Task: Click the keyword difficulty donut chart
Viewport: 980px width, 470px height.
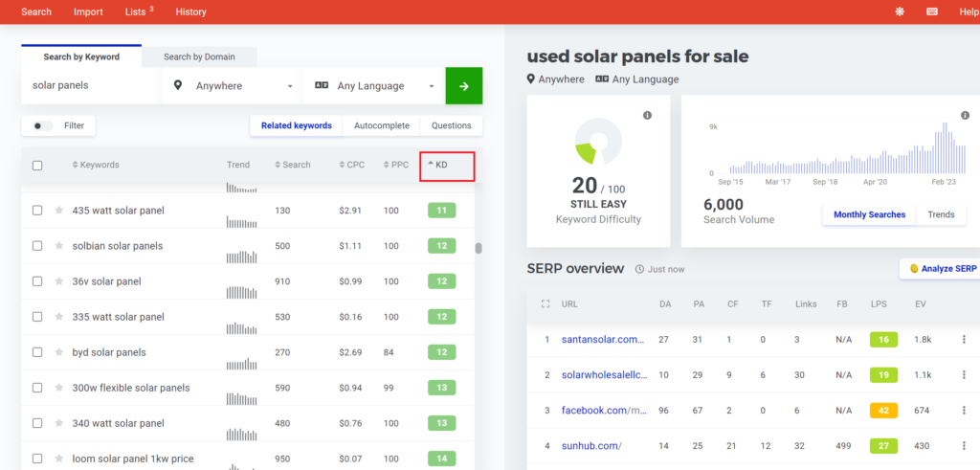Action: click(597, 141)
